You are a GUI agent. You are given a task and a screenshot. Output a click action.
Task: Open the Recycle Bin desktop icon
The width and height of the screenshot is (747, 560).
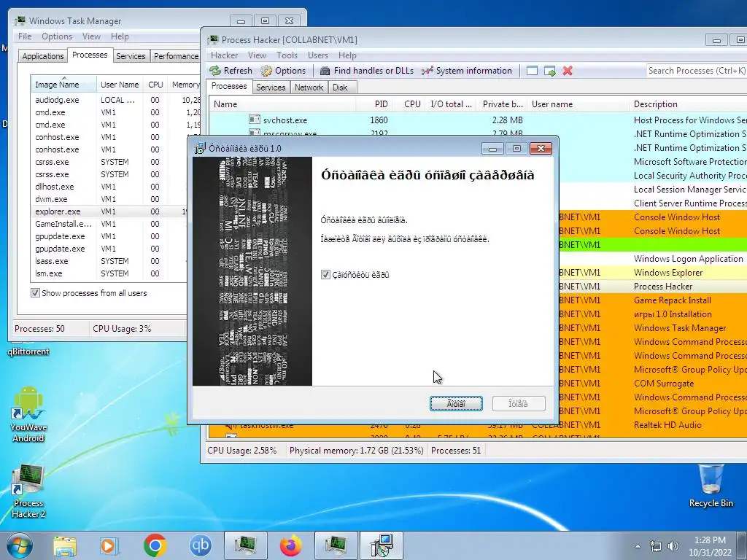tap(711, 486)
